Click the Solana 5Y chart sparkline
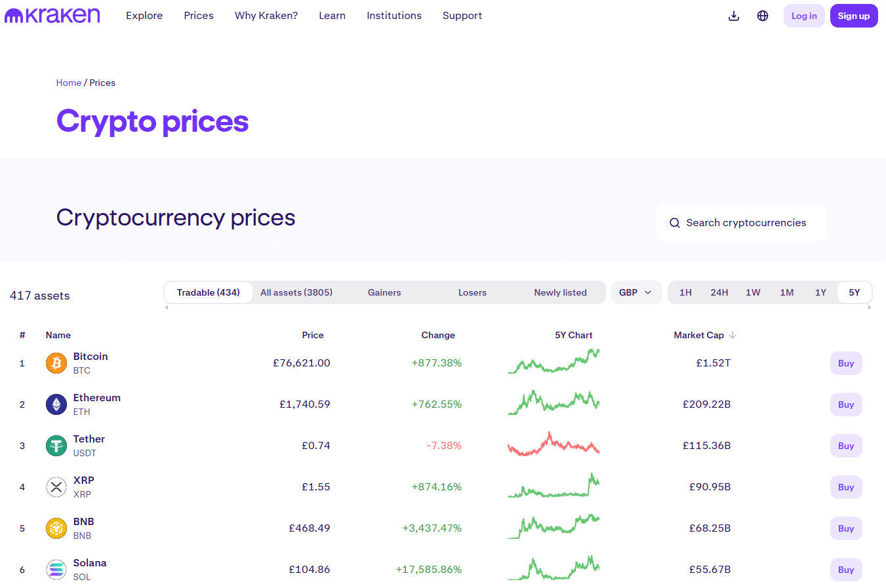This screenshot has width=886, height=588. coord(554,568)
